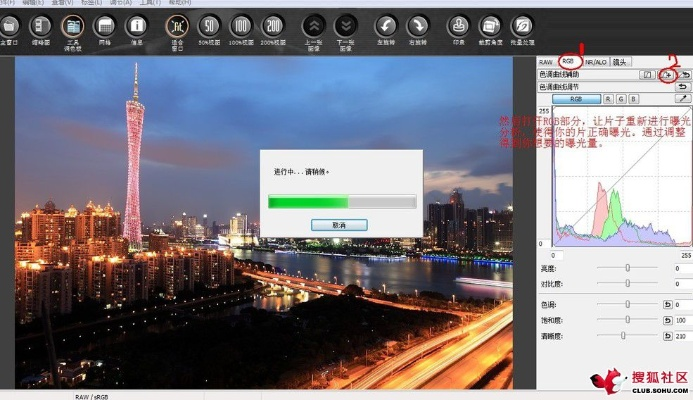The image size is (693, 400).
Task: Pick the eyedropper white balance tool
Action: [683, 99]
